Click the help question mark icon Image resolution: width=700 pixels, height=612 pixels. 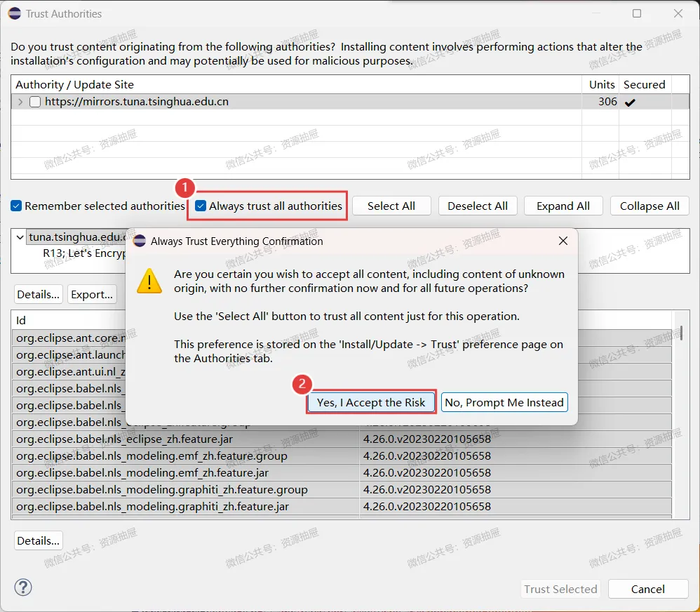(23, 587)
